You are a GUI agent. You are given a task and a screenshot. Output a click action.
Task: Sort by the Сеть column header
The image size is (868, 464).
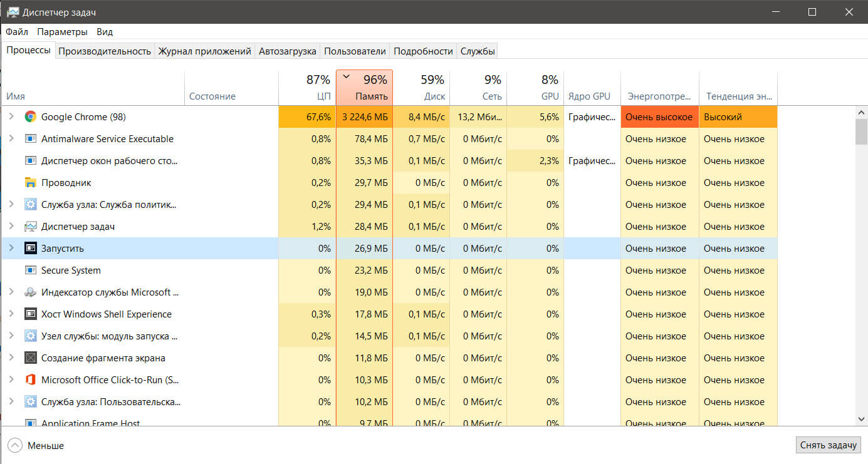point(479,88)
